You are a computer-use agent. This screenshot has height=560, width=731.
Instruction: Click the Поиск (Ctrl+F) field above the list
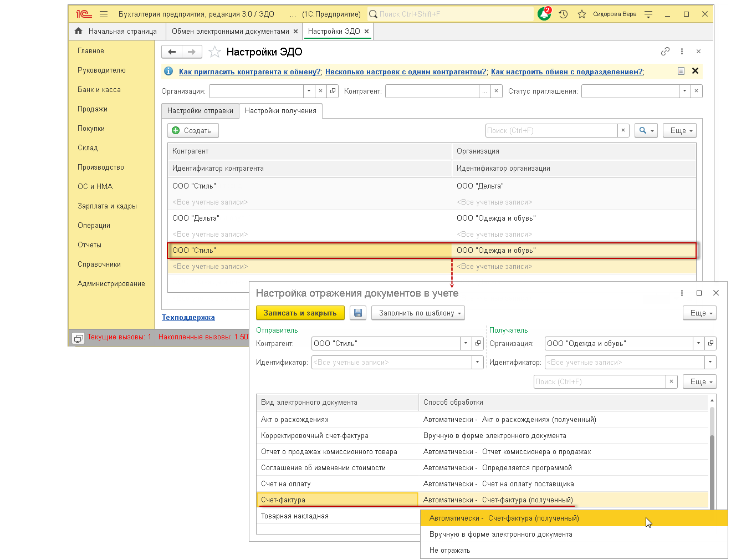[551, 130]
